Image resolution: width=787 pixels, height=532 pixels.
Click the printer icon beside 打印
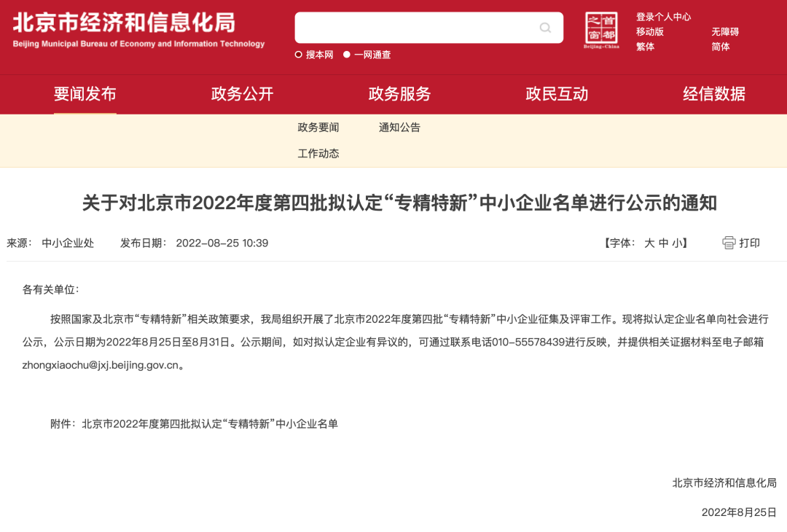pyautogui.click(x=729, y=243)
